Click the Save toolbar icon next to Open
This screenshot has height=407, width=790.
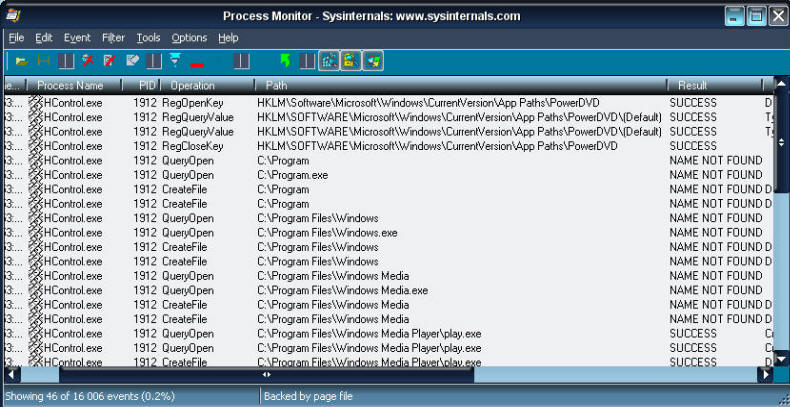[x=44, y=62]
